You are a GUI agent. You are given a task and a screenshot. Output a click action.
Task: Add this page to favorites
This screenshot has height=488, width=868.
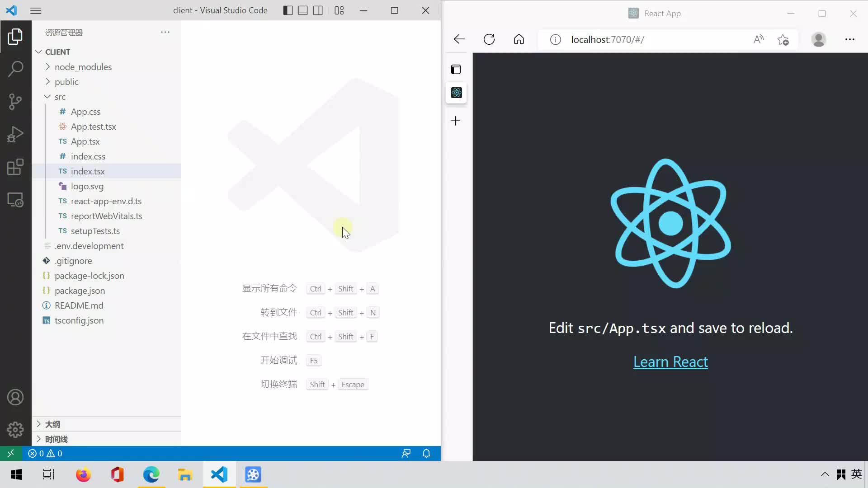tap(783, 40)
